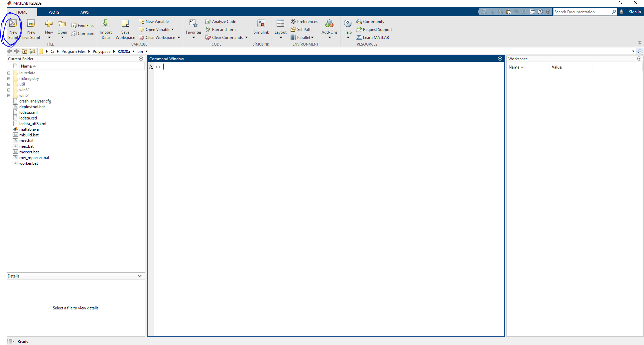644x345 pixels.
Task: Open the Set Path dialog
Action: (x=301, y=29)
